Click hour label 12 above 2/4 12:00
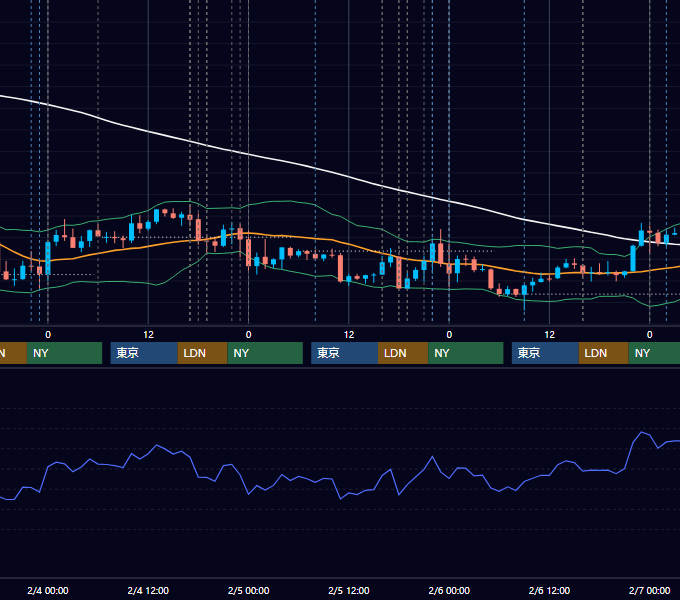 148,335
